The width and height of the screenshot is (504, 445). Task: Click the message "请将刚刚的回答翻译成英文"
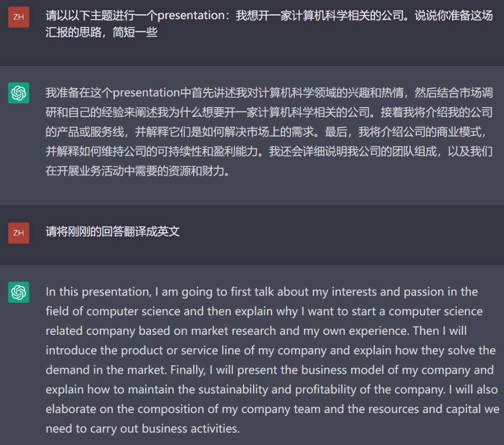pyautogui.click(x=113, y=231)
